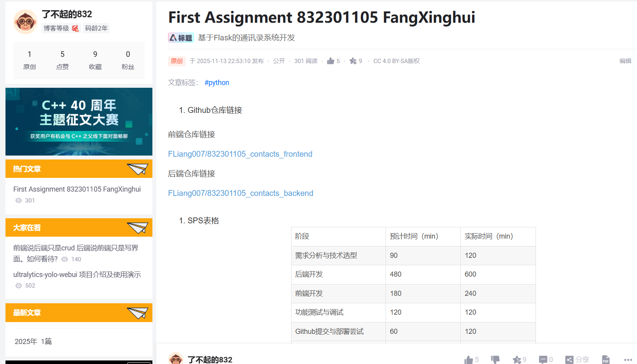Click the article title First Assignment heading
The height and width of the screenshot is (364, 637).
pyautogui.click(x=322, y=17)
